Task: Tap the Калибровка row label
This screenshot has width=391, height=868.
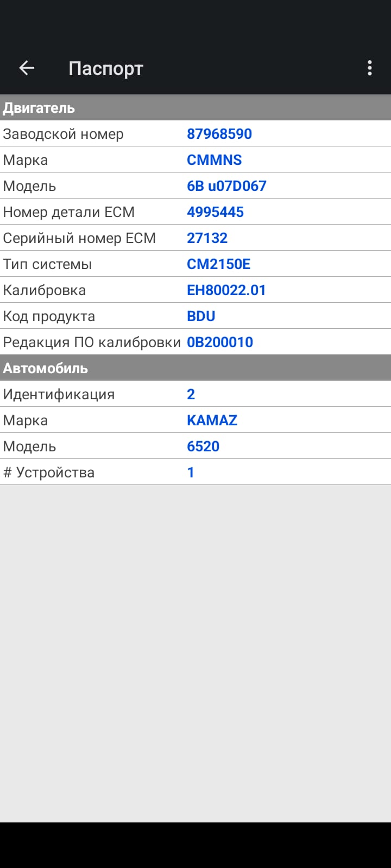Action: pos(45,290)
